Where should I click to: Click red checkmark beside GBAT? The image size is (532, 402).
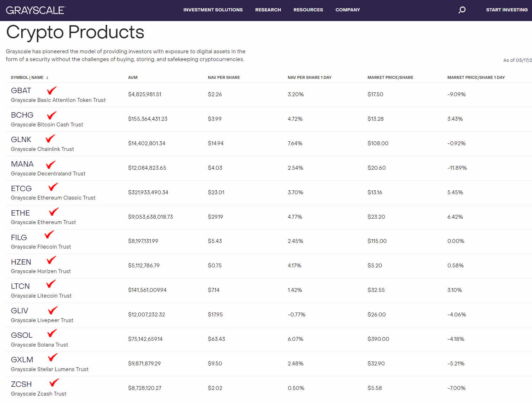click(52, 91)
